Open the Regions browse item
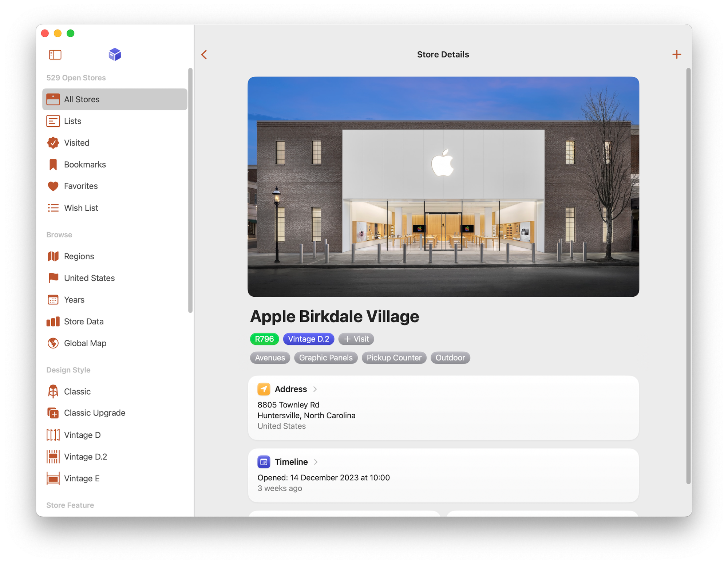 79,256
